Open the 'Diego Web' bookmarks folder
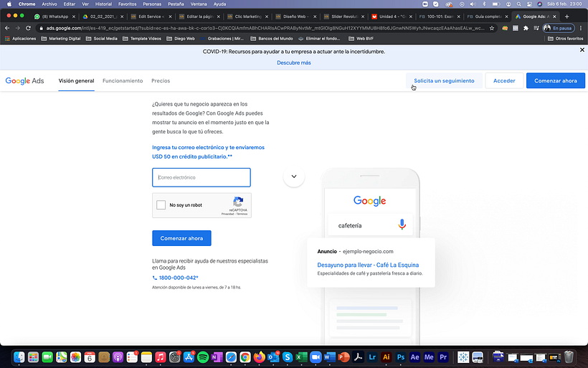 click(x=181, y=39)
